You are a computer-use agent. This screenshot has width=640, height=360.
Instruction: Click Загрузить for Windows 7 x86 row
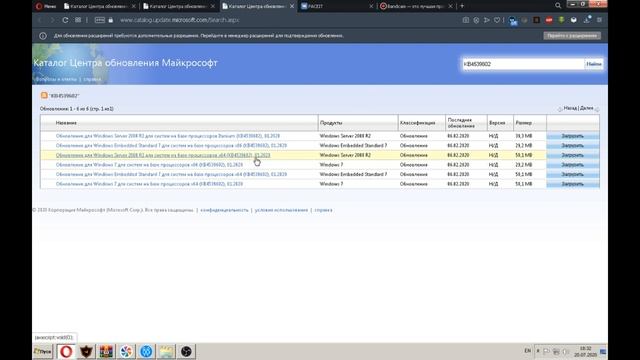click(x=573, y=165)
